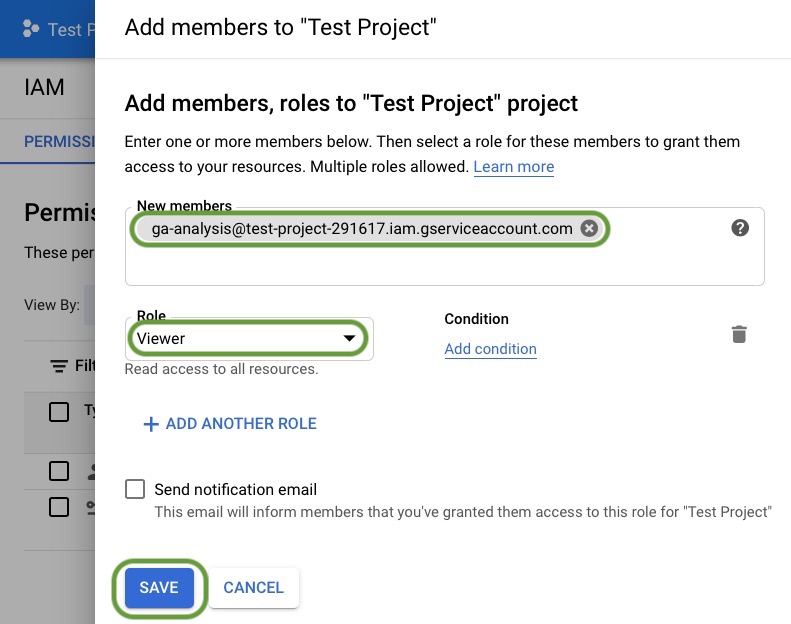Screen dimensions: 791x624
Task: Open the Learn more link
Action: tap(513, 167)
